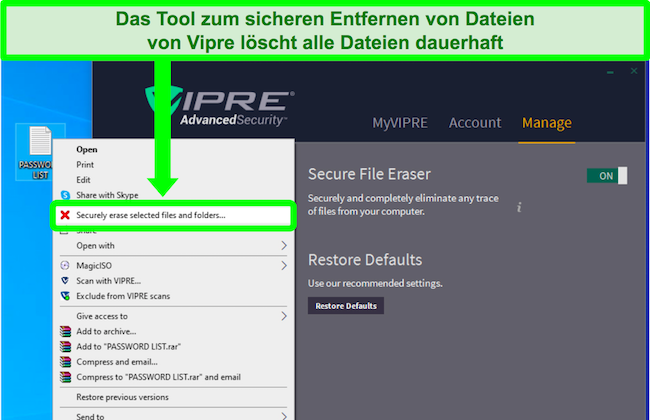
Task: Click the Exclude from VIPRE scans icon
Action: coord(65,296)
